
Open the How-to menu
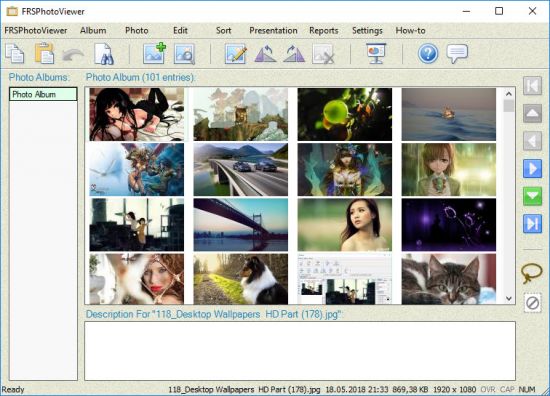point(410,31)
